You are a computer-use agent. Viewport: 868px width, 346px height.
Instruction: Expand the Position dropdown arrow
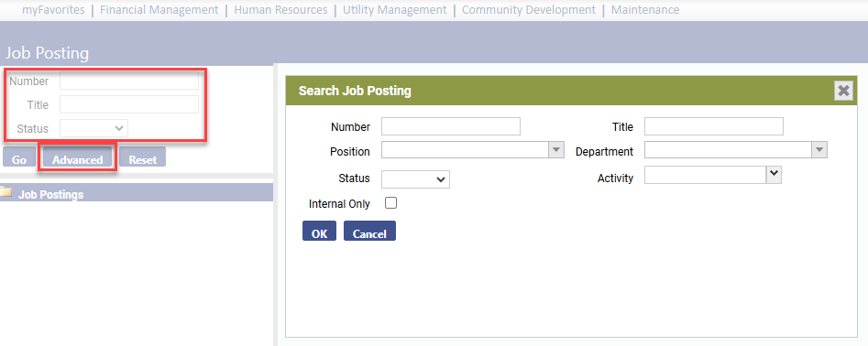click(555, 150)
